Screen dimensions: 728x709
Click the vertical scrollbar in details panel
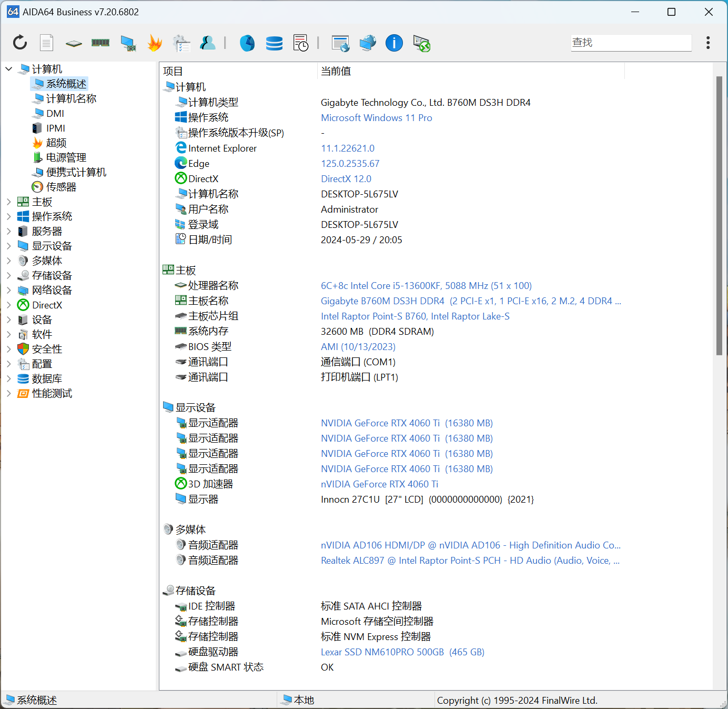click(719, 216)
